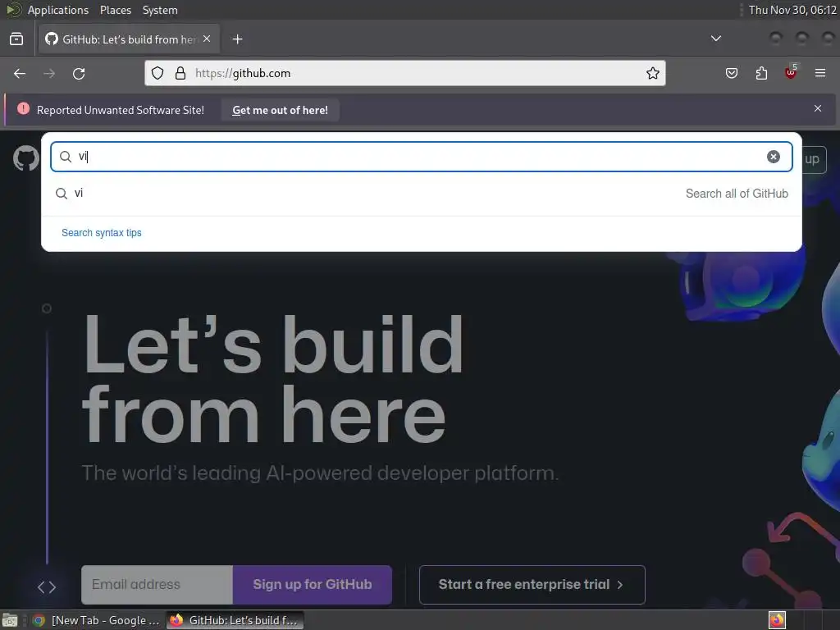Click the partially hidden Sign up button
The height and width of the screenshot is (630, 840).
pos(815,159)
